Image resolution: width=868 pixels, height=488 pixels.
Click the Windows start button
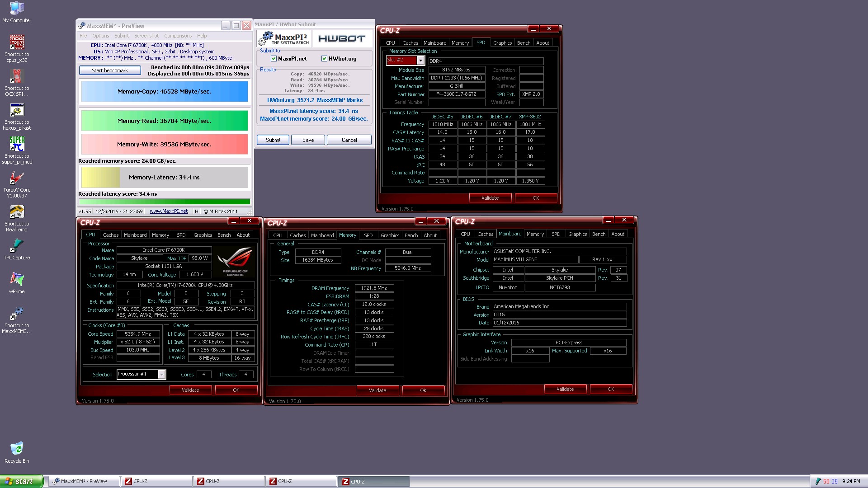[x=22, y=481]
